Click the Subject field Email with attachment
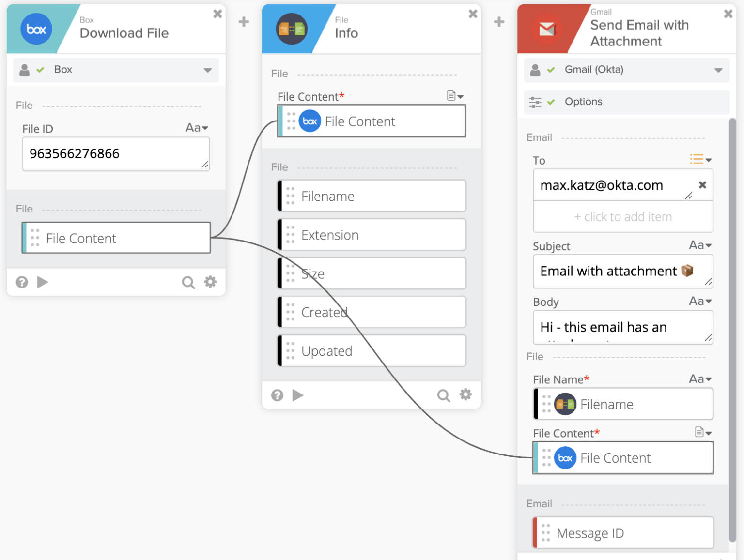Image resolution: width=744 pixels, height=560 pixels. pos(623,271)
